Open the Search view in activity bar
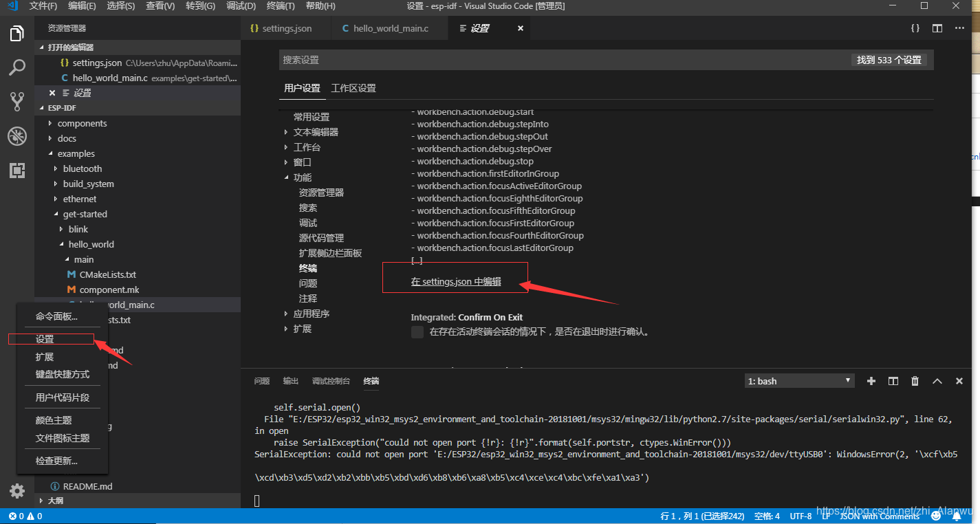The width and height of the screenshot is (980, 524). coord(17,67)
